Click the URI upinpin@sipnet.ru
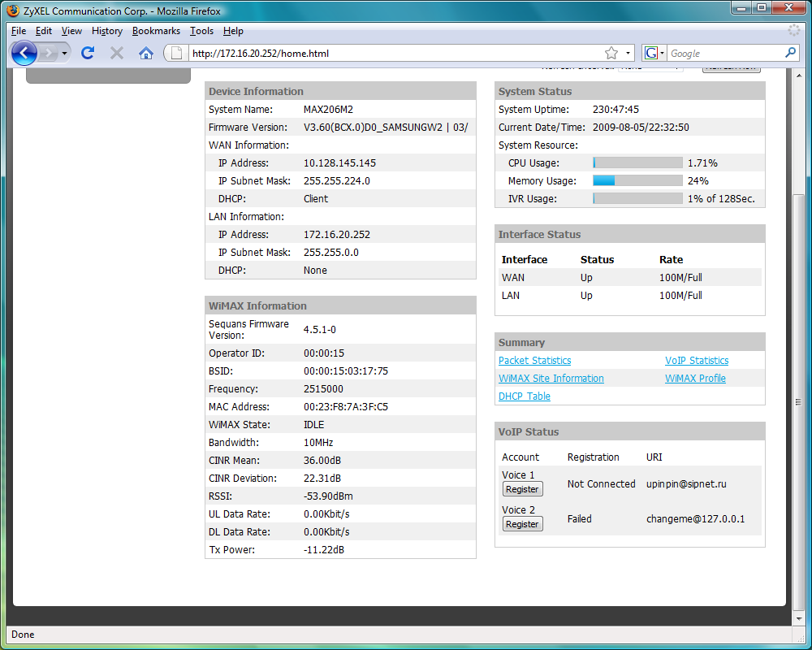The image size is (812, 650). pyautogui.click(x=686, y=483)
